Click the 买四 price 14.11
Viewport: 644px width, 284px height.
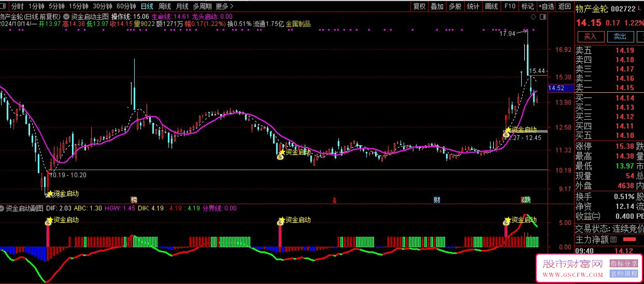(x=625, y=126)
